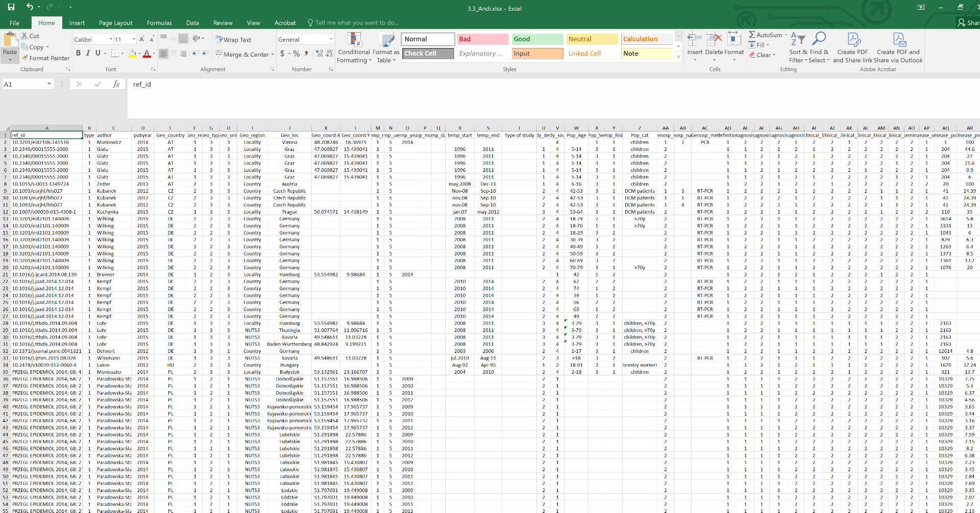Toggle Bold formatting
The image size is (980, 513).
point(78,53)
